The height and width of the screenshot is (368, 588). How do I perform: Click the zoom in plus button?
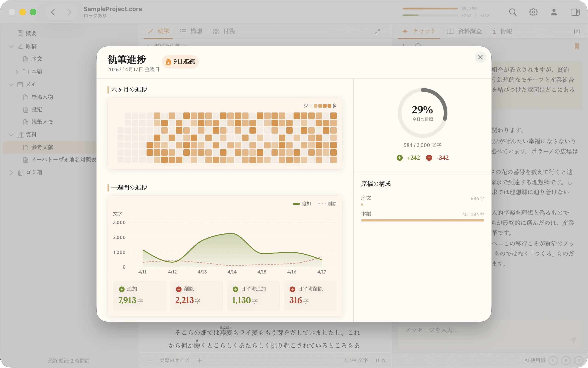point(200,361)
